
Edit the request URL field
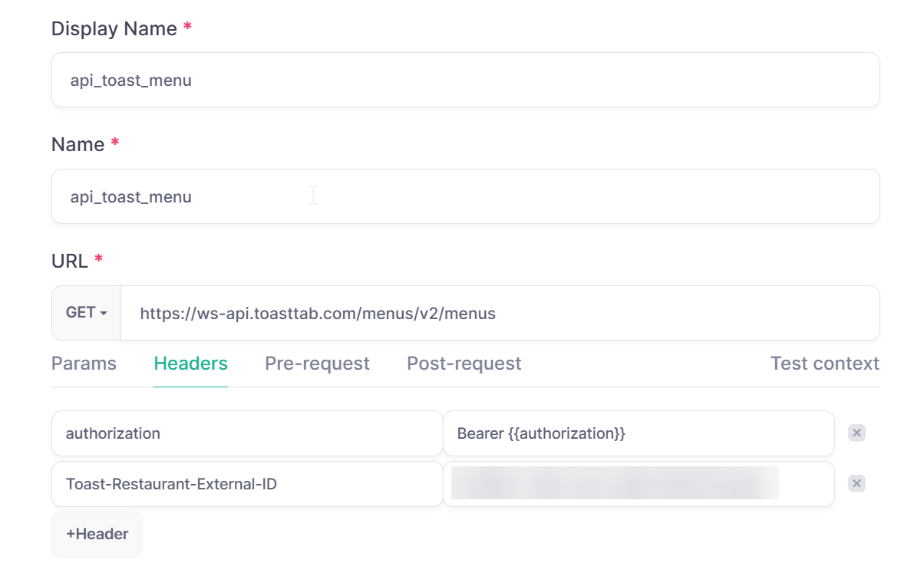pos(500,313)
